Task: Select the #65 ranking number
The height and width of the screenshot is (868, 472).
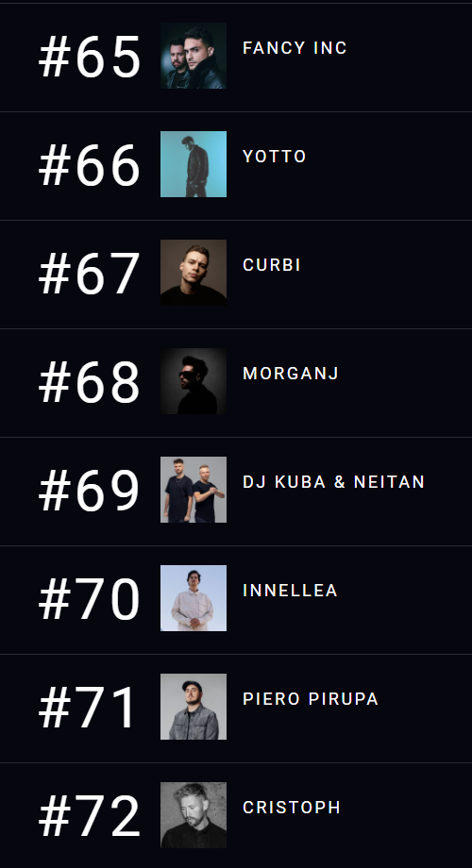Action: point(89,58)
